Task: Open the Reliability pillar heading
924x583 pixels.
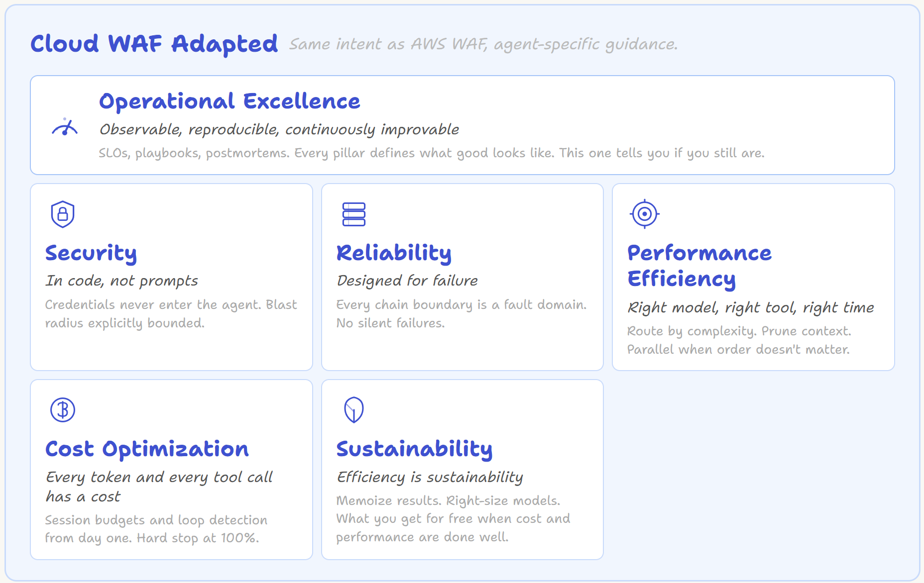Action: (394, 253)
